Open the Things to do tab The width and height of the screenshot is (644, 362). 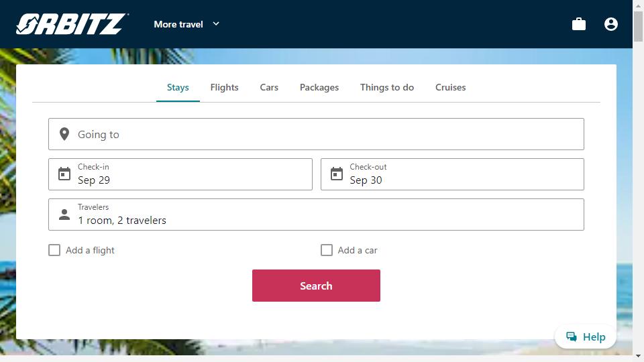pyautogui.click(x=387, y=87)
